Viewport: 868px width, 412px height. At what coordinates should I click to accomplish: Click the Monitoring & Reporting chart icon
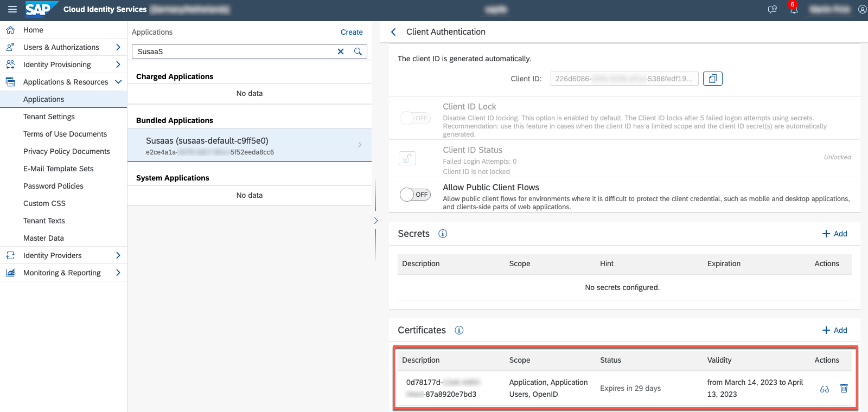click(x=10, y=273)
